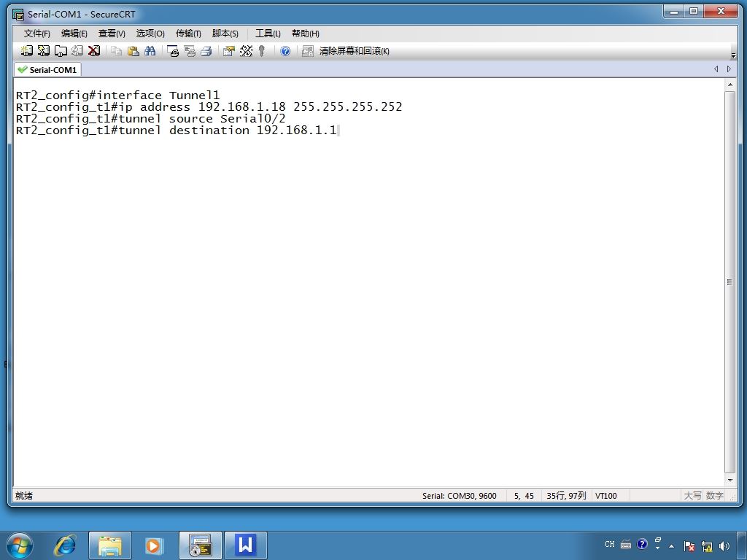The width and height of the screenshot is (747, 560).
Task: Click the Paste clipboard icon
Action: [133, 51]
